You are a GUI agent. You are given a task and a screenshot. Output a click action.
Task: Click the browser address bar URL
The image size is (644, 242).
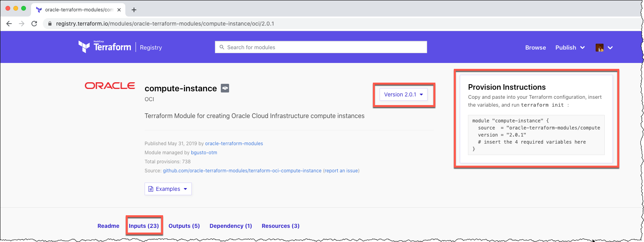click(x=165, y=24)
